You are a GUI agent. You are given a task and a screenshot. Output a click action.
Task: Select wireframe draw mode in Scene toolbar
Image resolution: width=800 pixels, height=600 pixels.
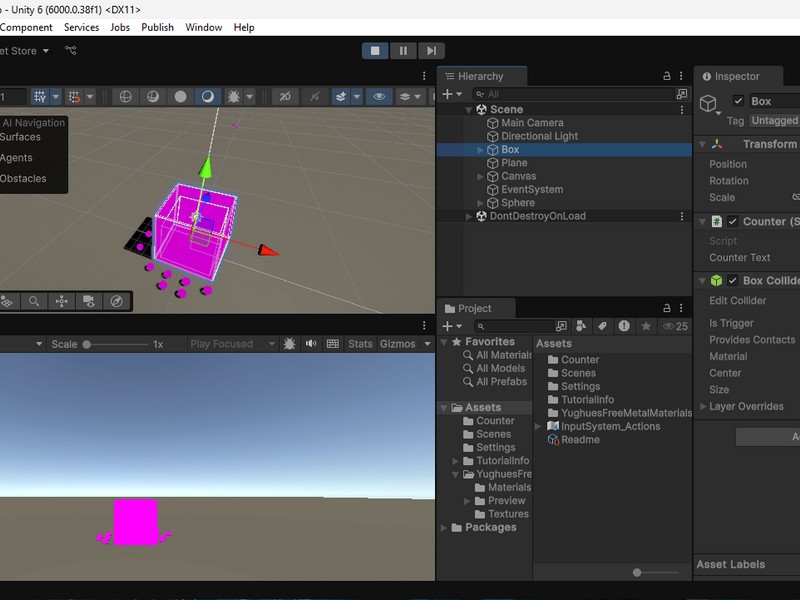(126, 97)
